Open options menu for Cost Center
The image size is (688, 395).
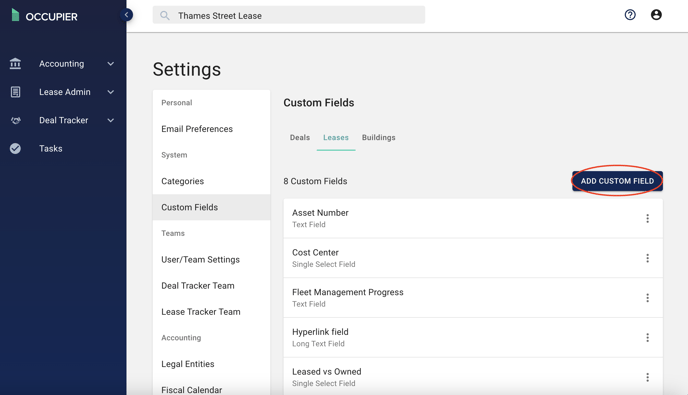tap(647, 258)
